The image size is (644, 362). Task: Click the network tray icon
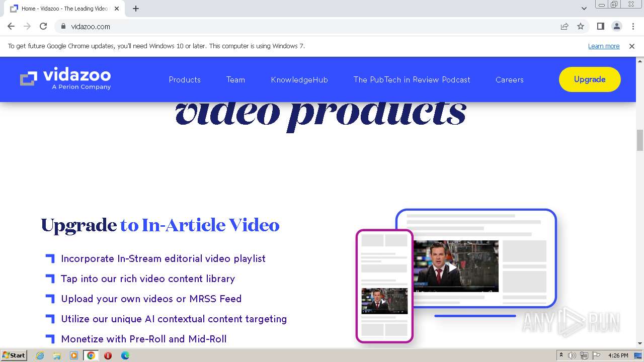tap(584, 355)
